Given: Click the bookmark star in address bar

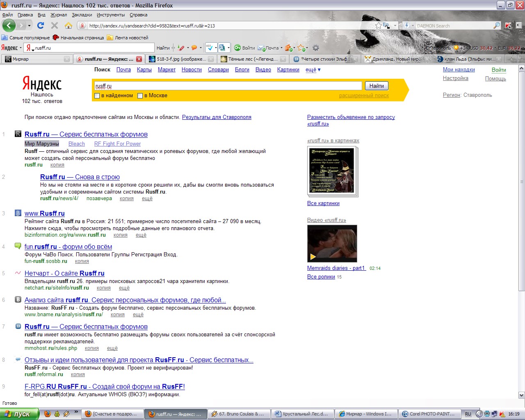Looking at the screenshot, I should (378, 25).
